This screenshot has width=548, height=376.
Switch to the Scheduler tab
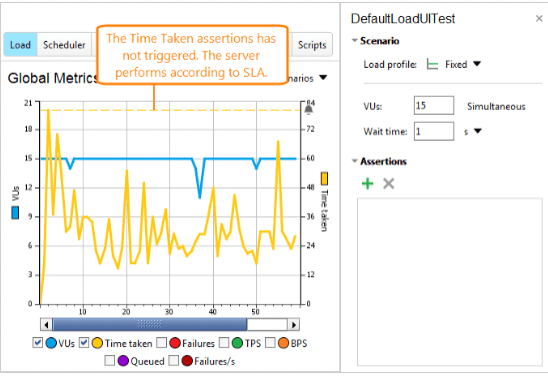pyautogui.click(x=64, y=45)
